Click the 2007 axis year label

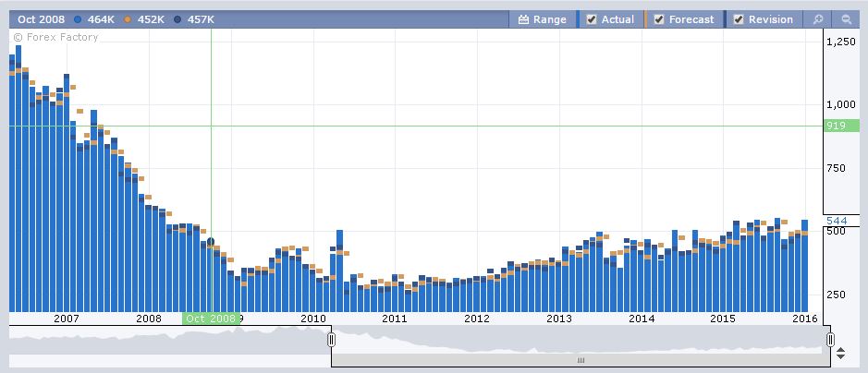coord(67,319)
